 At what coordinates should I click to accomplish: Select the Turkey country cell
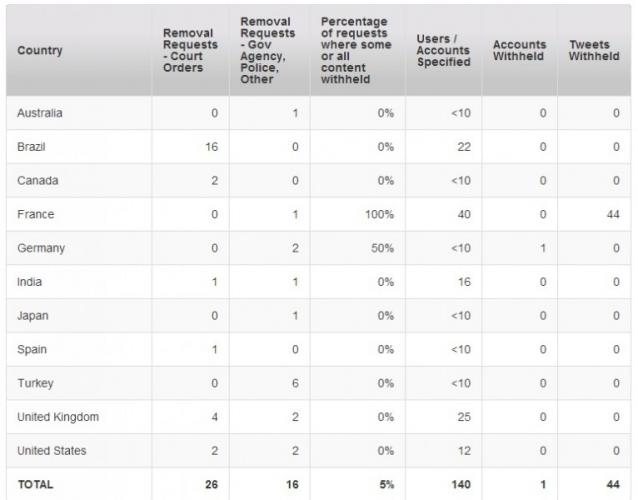[35, 383]
